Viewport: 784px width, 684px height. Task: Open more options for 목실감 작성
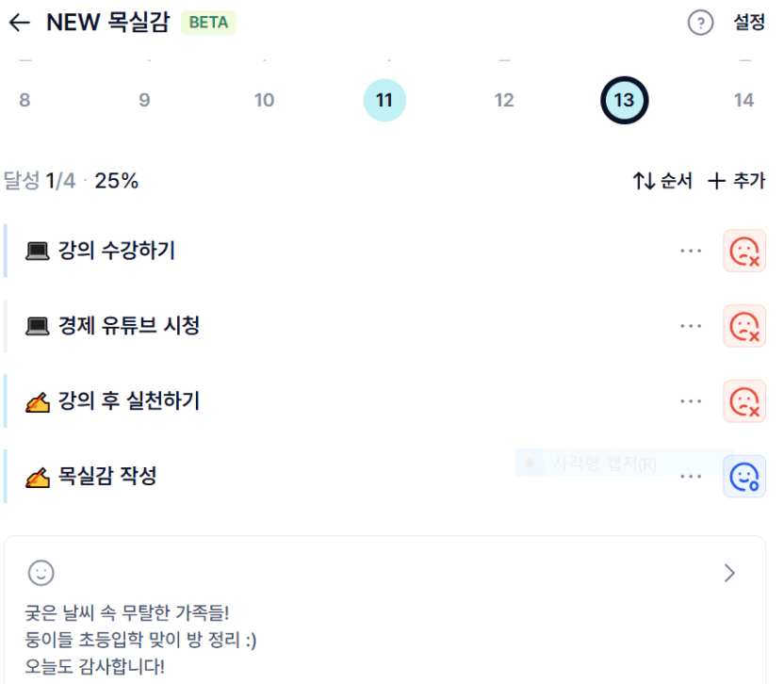coord(691,477)
